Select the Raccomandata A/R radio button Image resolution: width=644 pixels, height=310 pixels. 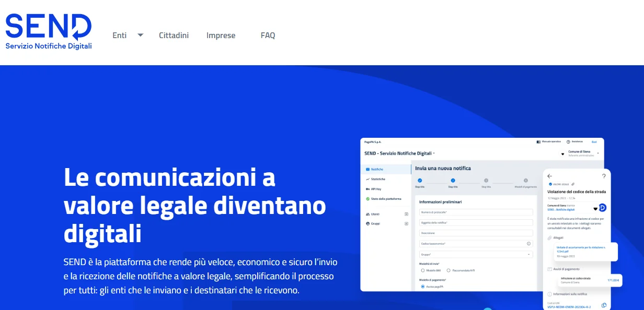449,270
